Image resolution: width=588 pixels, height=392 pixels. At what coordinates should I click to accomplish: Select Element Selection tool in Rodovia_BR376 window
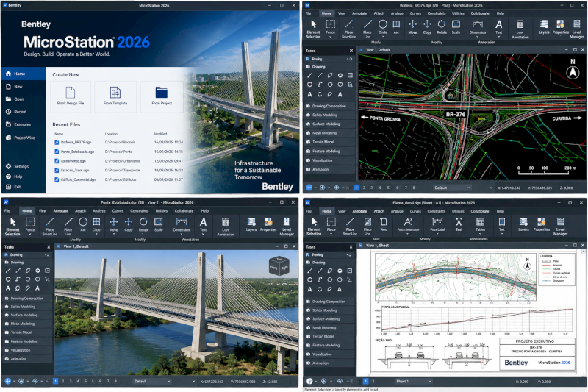point(313,29)
